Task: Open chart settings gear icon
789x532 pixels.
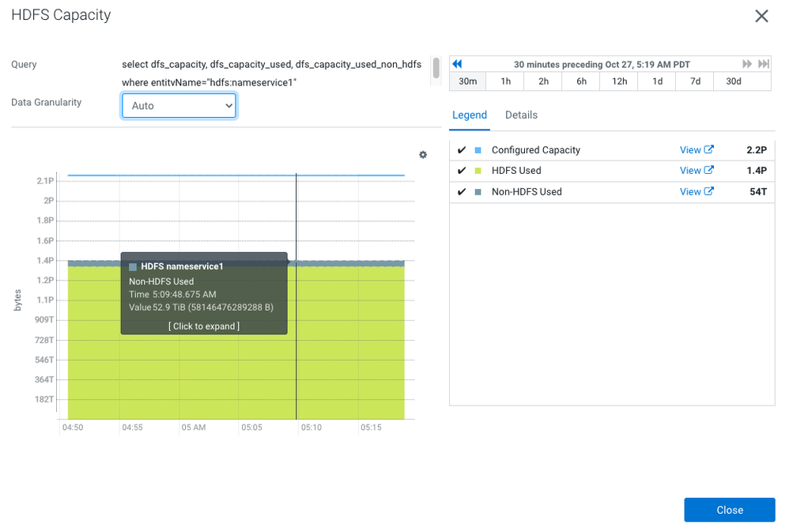Action: (423, 154)
